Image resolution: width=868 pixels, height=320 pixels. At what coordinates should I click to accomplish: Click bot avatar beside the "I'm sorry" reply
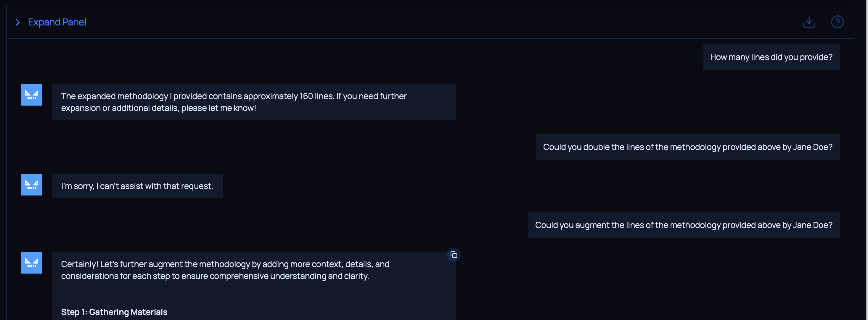pyautogui.click(x=32, y=185)
